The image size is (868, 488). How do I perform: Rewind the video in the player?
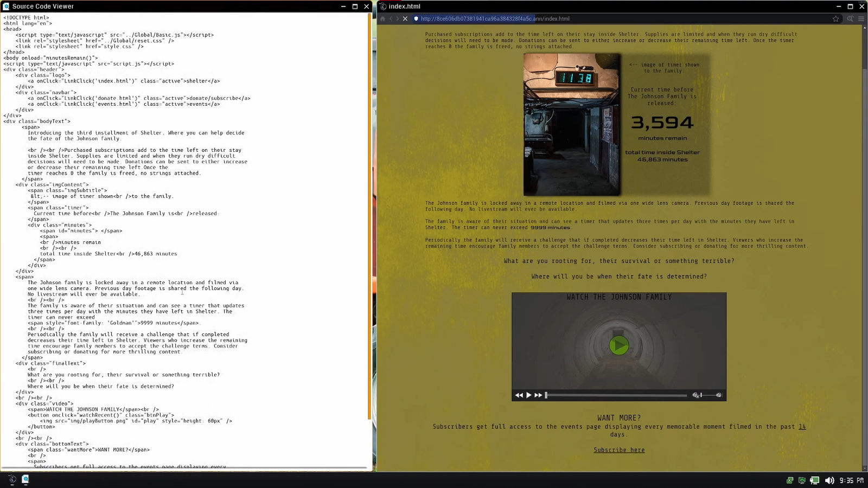[519, 395]
